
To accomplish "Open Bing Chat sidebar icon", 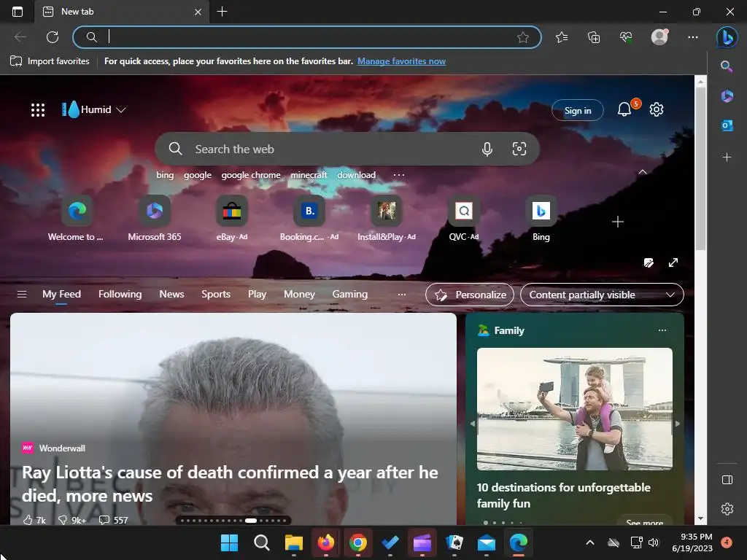I will click(727, 36).
